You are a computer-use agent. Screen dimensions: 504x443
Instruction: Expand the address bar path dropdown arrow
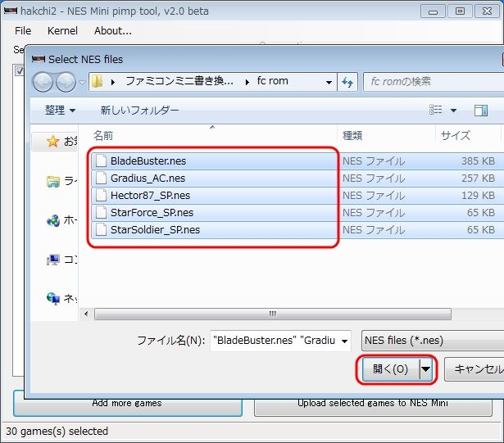[x=329, y=83]
